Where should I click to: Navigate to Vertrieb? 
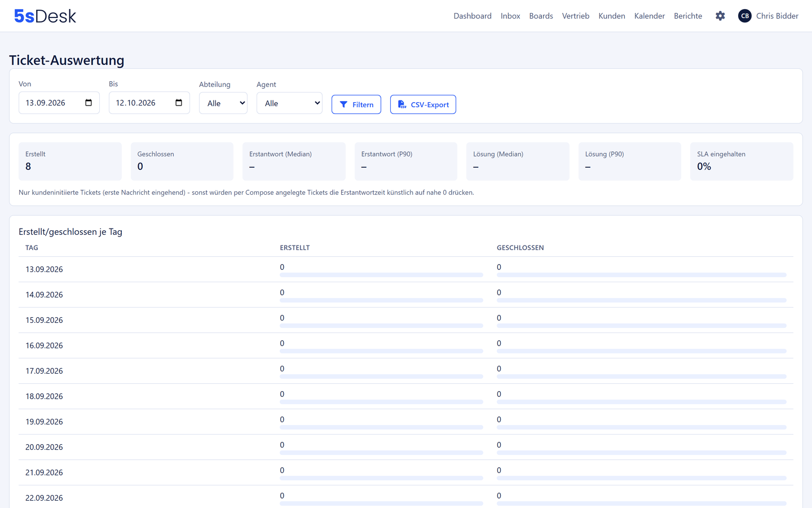576,16
